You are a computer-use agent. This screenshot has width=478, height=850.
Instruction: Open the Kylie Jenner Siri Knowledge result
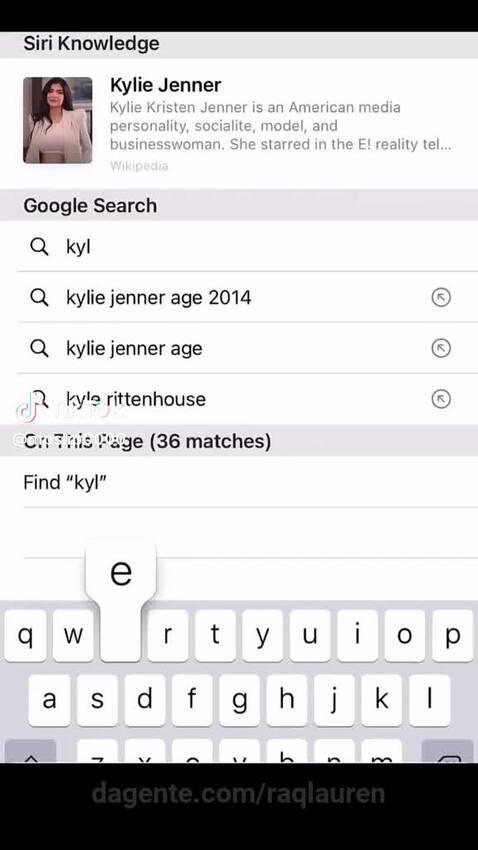pyautogui.click(x=239, y=124)
